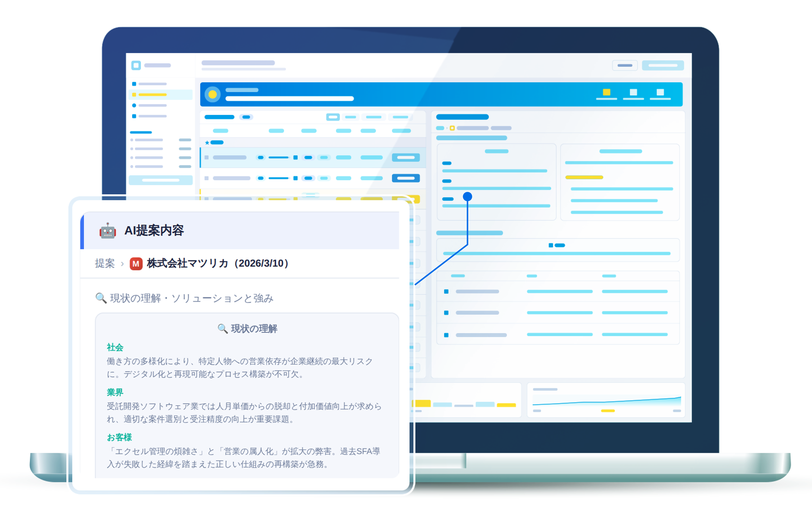Open the line chart card in laptop screen
Image resolution: width=812 pixels, height=526 pixels.
pos(606,400)
